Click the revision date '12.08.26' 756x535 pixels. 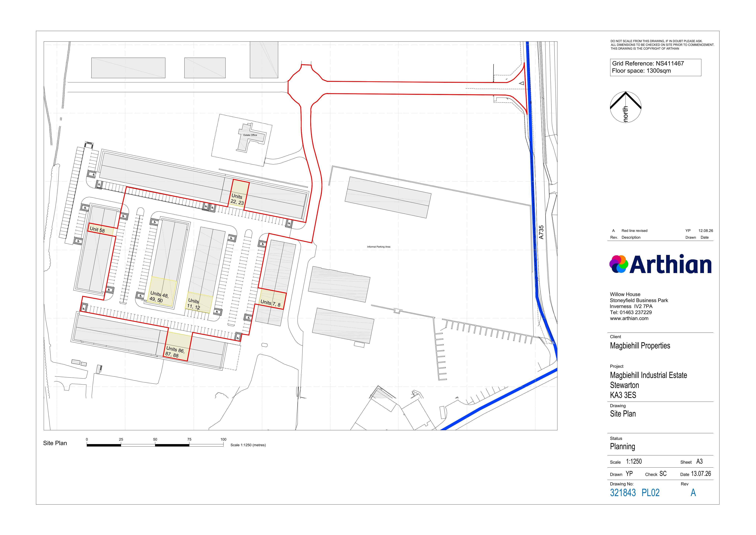[706, 231]
